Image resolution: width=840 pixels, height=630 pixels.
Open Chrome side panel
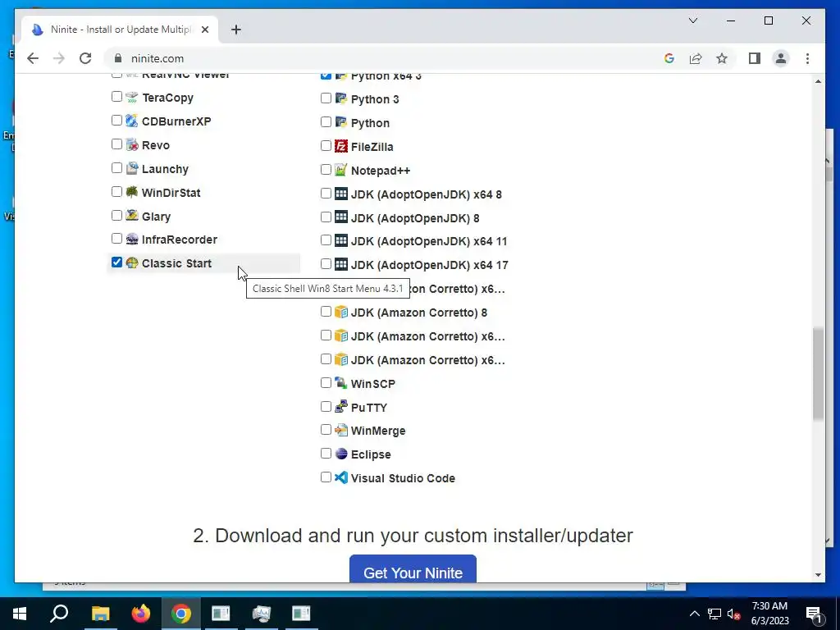pos(755,58)
